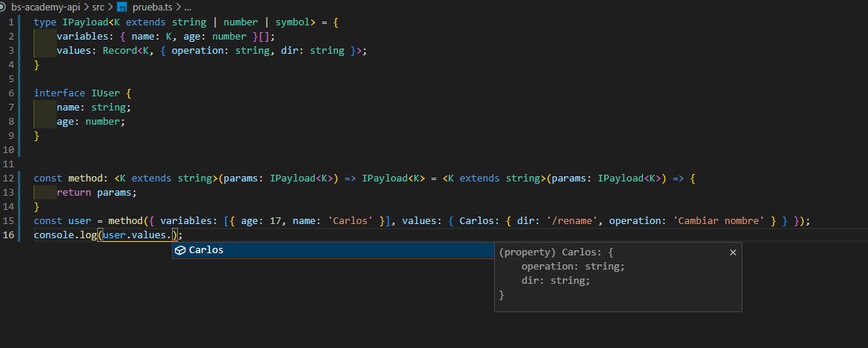Click line number 1 in gutter
The width and height of the screenshot is (868, 348).
pos(11,22)
